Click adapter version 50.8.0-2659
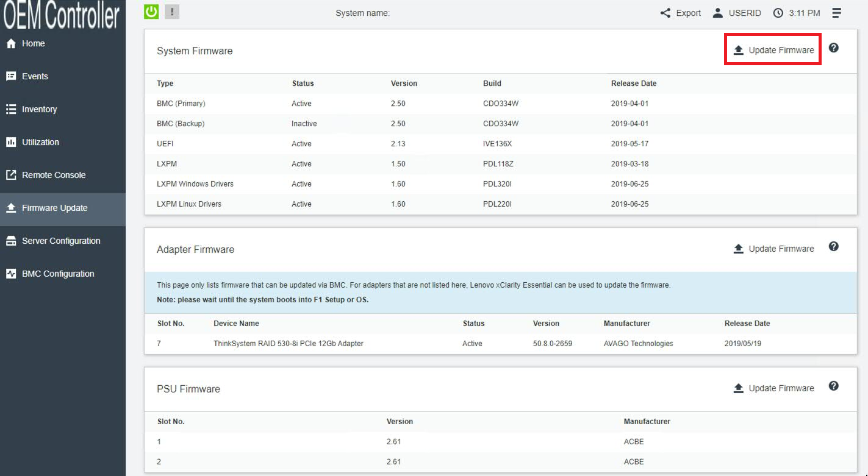Viewport: 868px width, 476px height. (553, 344)
